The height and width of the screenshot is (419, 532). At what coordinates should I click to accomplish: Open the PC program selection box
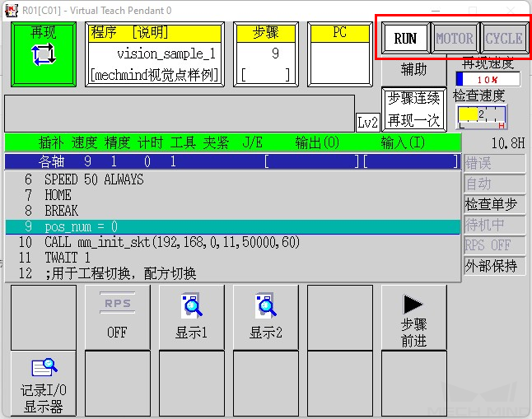point(340,54)
